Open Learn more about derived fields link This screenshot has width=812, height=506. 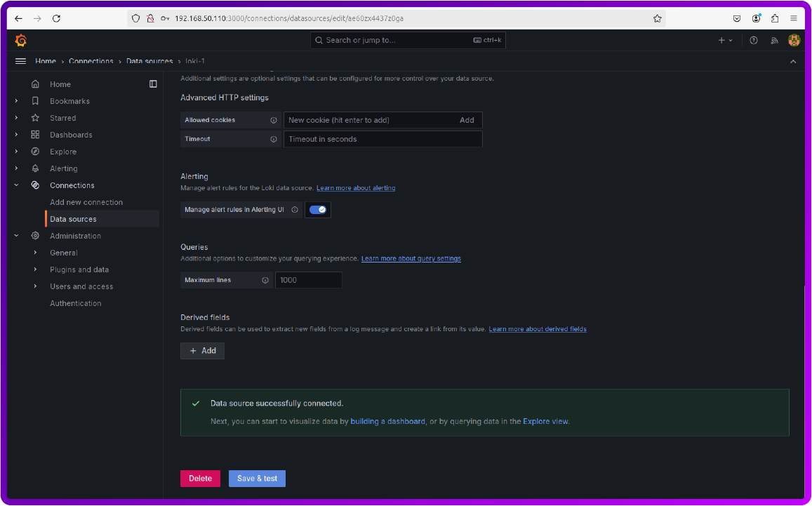[x=538, y=329]
